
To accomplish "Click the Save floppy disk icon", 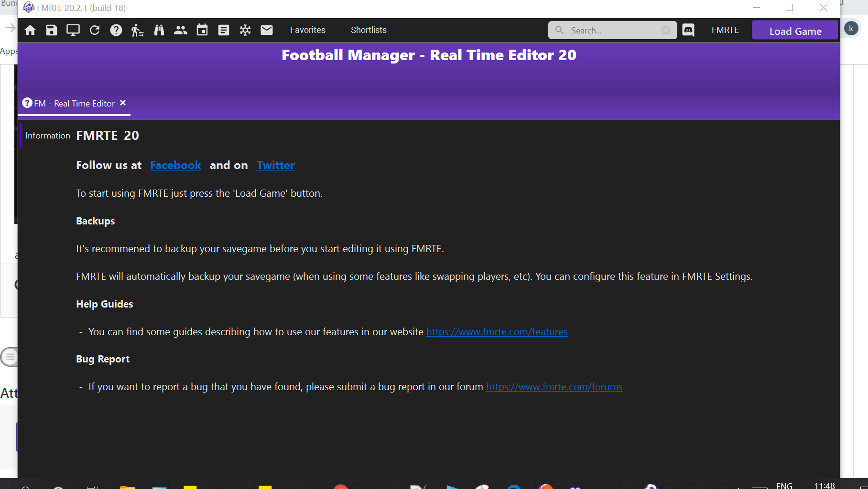I will (52, 30).
